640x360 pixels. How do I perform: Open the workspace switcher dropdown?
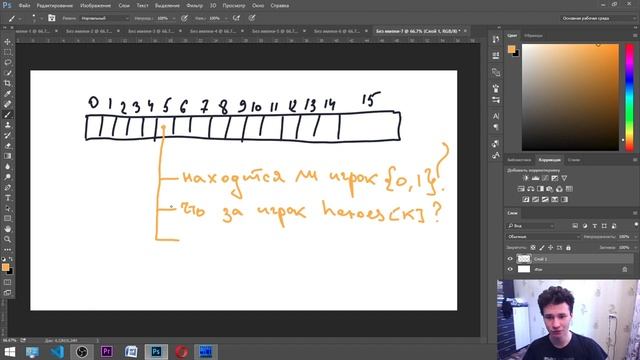pos(598,18)
